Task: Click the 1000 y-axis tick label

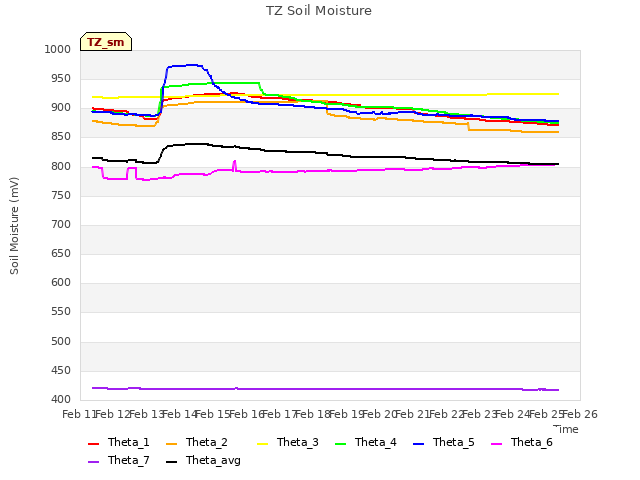Action: pos(58,49)
